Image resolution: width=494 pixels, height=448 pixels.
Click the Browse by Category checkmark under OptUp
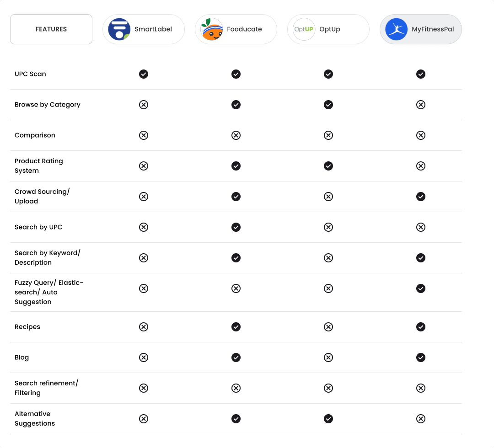(328, 105)
